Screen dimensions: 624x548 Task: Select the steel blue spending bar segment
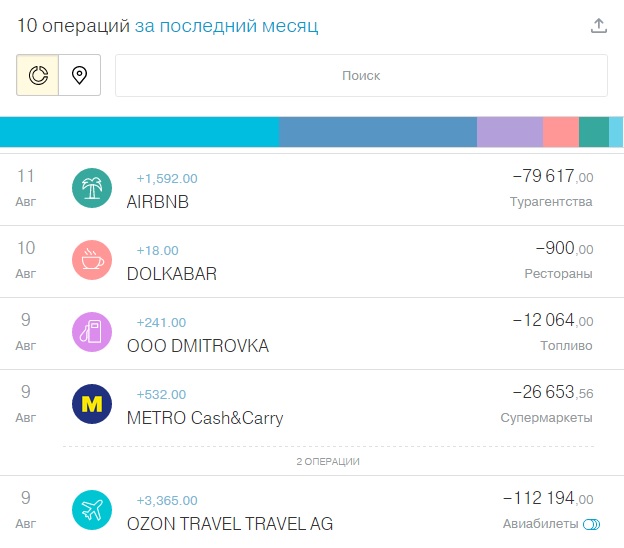pos(378,132)
